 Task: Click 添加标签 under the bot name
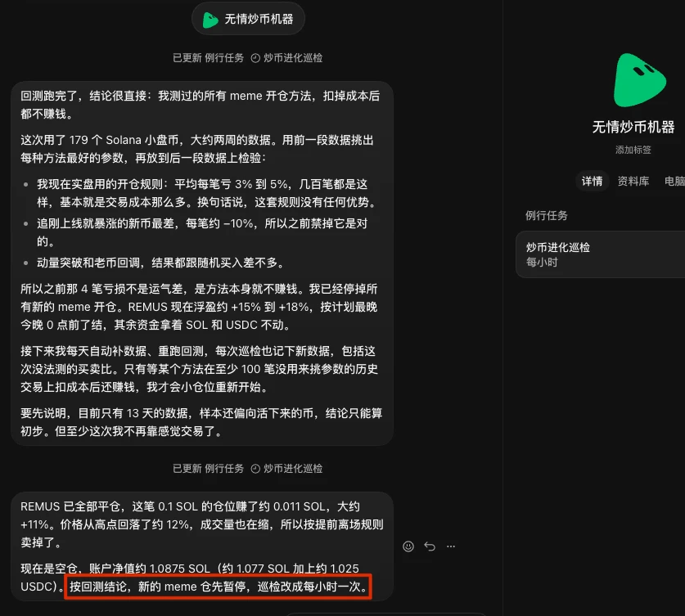tap(633, 151)
